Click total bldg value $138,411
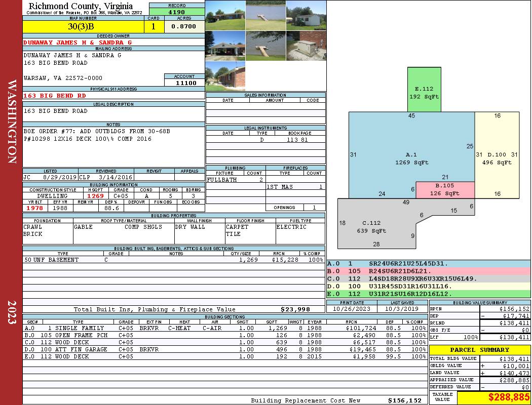 click(514, 358)
